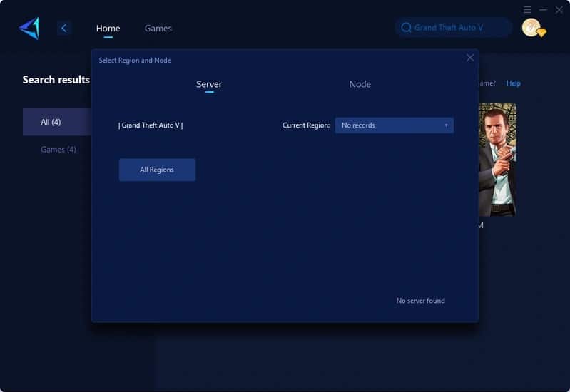Viewport: 570px width, 392px height.
Task: Close the Select Region and Node dialog
Action: (469, 58)
